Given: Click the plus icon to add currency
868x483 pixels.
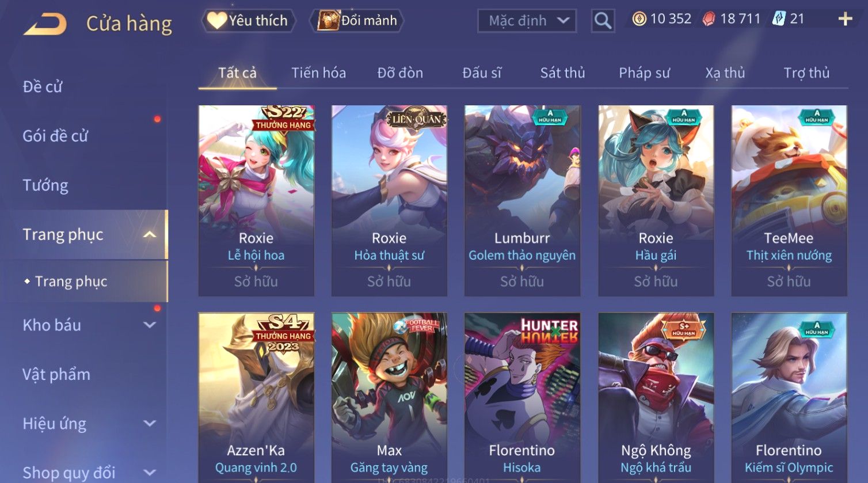Looking at the screenshot, I should [x=845, y=20].
